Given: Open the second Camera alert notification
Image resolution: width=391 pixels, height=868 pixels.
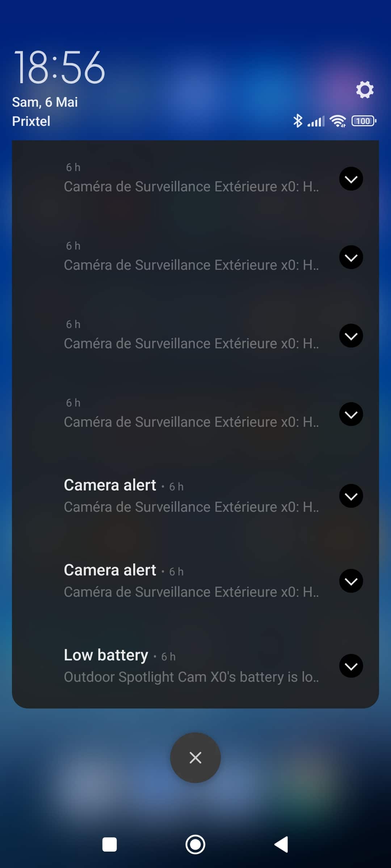Looking at the screenshot, I should [195, 581].
